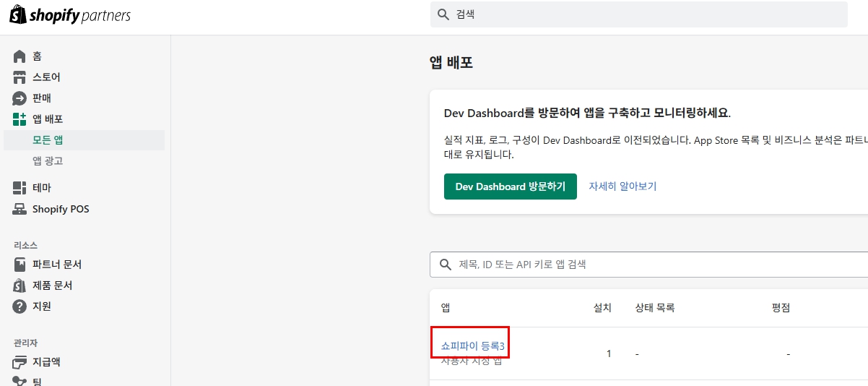Focus the top 검색 search field
This screenshot has width=868, height=386.
(643, 14)
